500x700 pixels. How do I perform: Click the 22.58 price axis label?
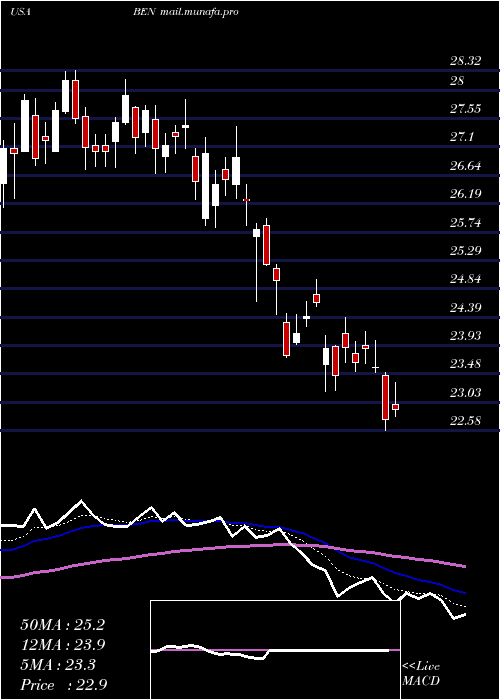(465, 421)
